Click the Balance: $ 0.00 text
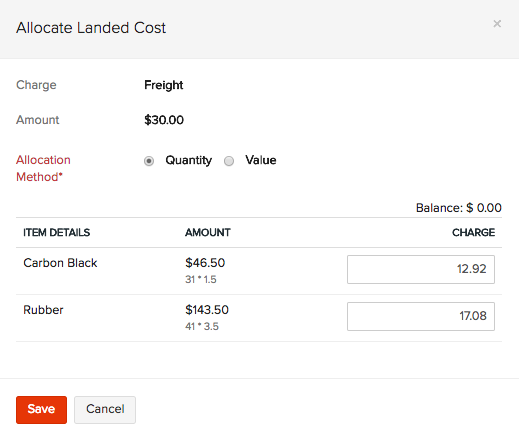Viewport: 519px width, 441px height. (459, 208)
